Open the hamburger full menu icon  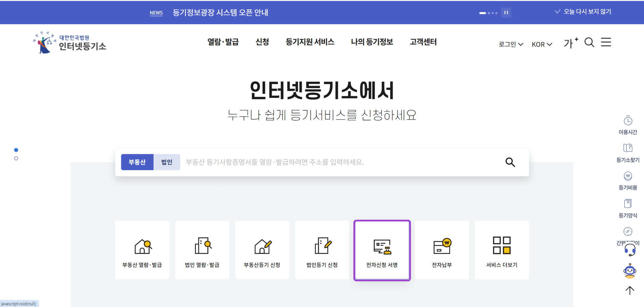pos(606,42)
